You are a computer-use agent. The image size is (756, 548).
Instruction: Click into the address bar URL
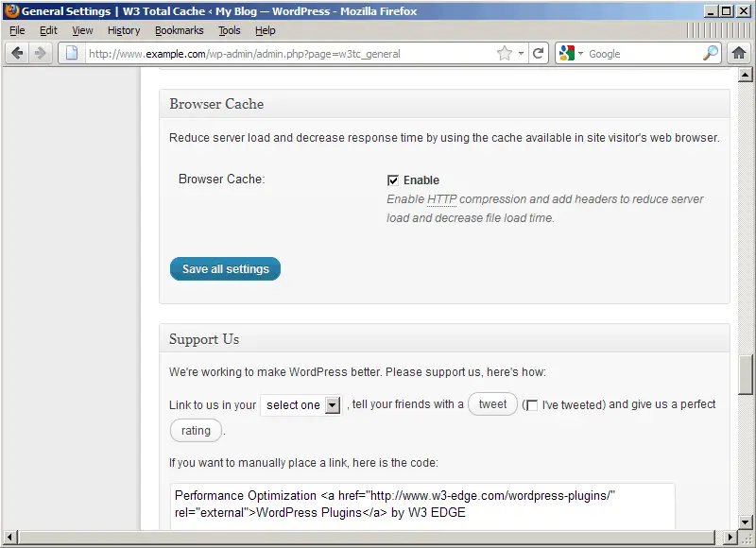click(289, 54)
